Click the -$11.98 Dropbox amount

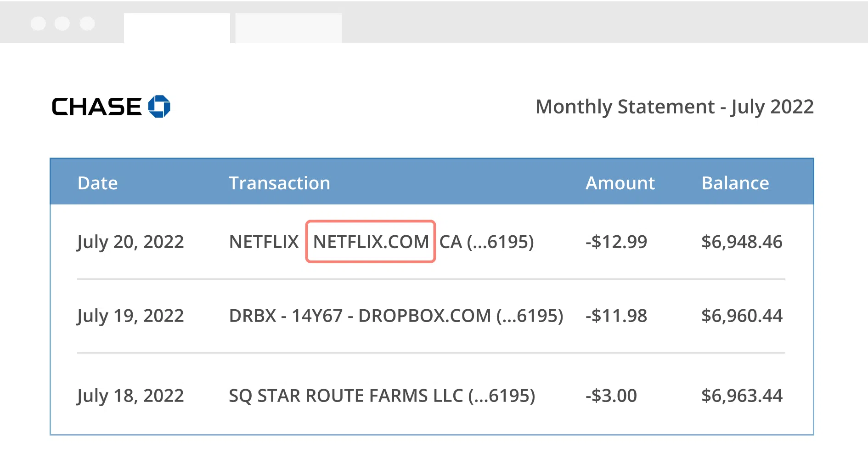click(x=616, y=316)
